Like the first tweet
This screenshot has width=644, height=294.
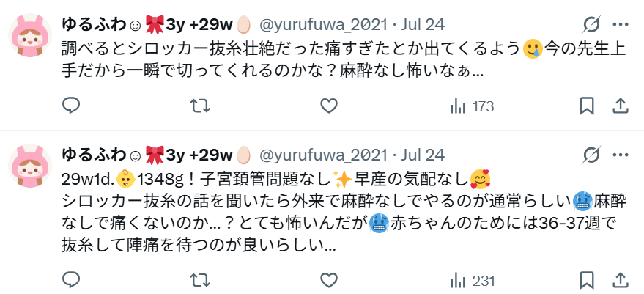pos(328,106)
